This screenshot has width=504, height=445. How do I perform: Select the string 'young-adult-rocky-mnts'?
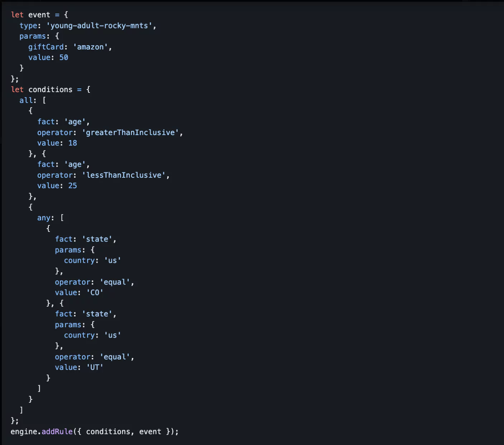click(x=101, y=25)
